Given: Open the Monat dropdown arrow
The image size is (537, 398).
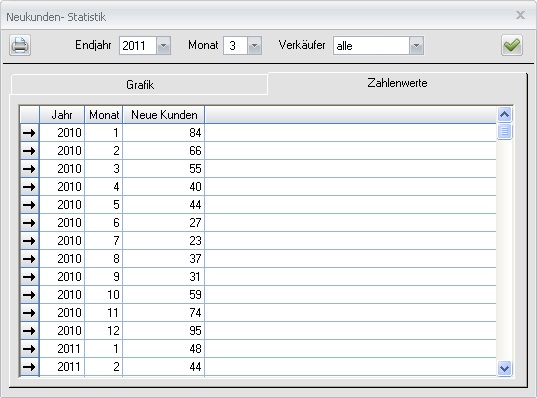Looking at the screenshot, I should [254, 46].
